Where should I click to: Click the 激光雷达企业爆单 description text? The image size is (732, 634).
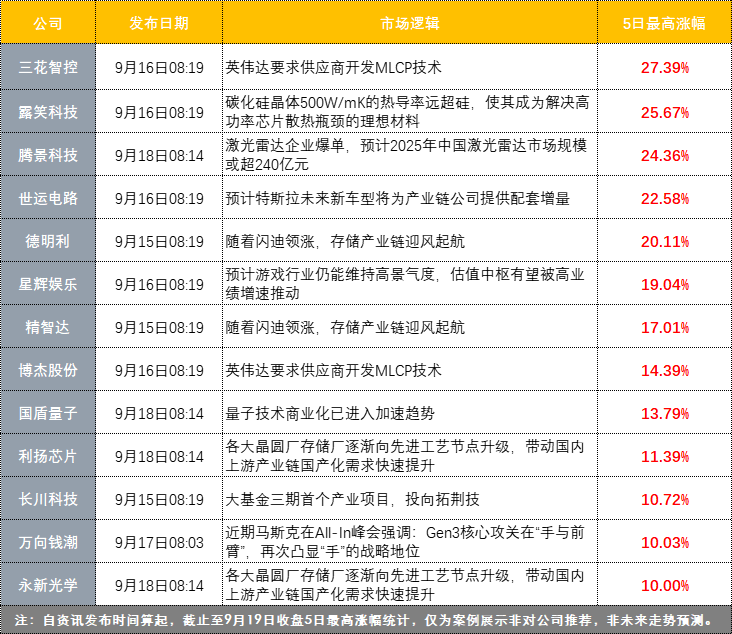click(406, 155)
